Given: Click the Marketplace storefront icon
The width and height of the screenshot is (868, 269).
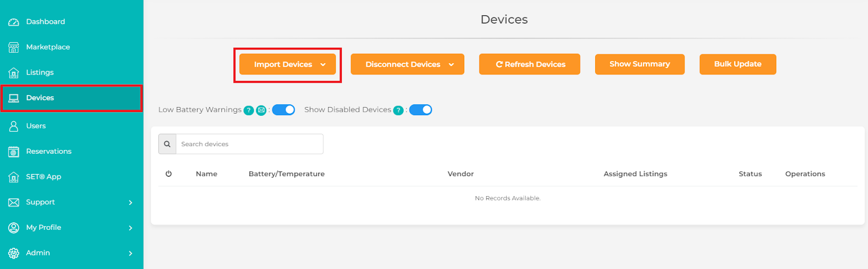Looking at the screenshot, I should pos(14,47).
